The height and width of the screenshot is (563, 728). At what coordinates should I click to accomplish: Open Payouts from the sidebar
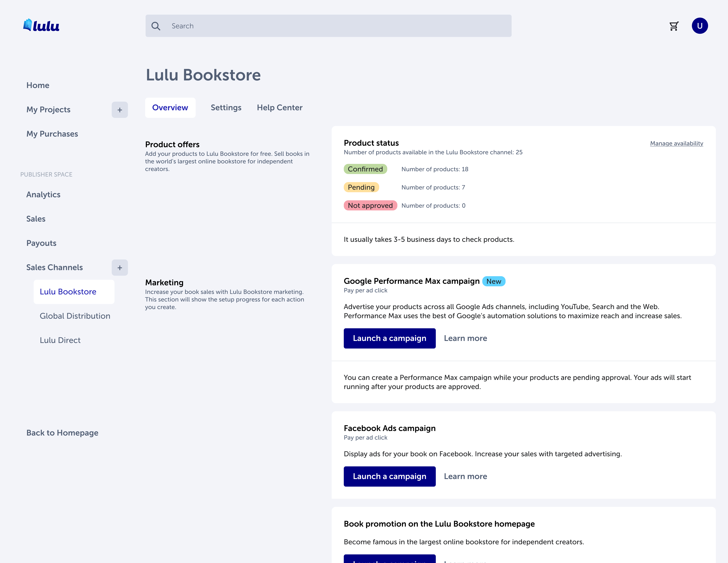tap(41, 243)
